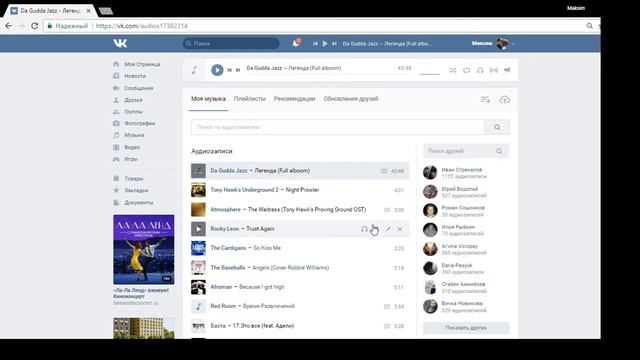Click the La La Land advertisement image
This screenshot has height=360, width=640.
pos(144,249)
